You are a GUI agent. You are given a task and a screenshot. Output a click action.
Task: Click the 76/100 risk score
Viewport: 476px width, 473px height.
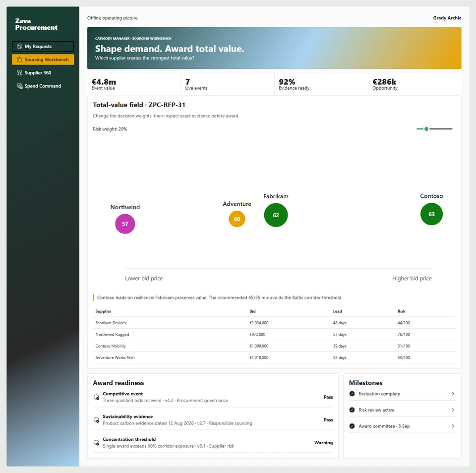(404, 334)
